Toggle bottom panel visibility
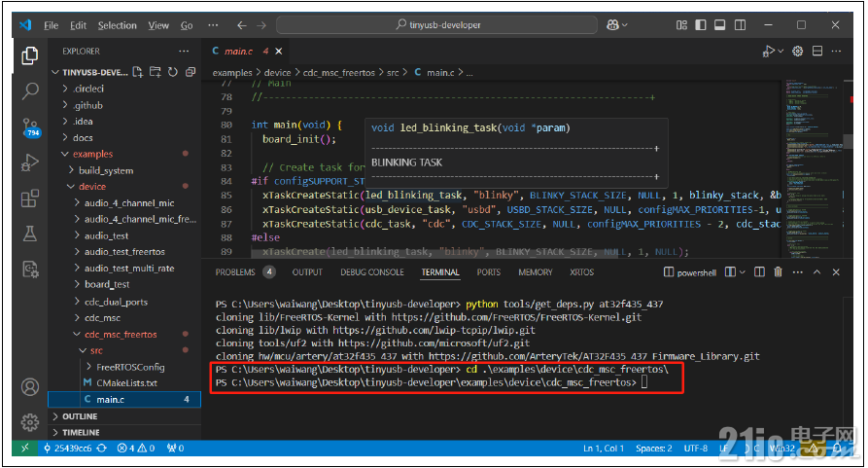868x468 pixels. pyautogui.click(x=719, y=25)
